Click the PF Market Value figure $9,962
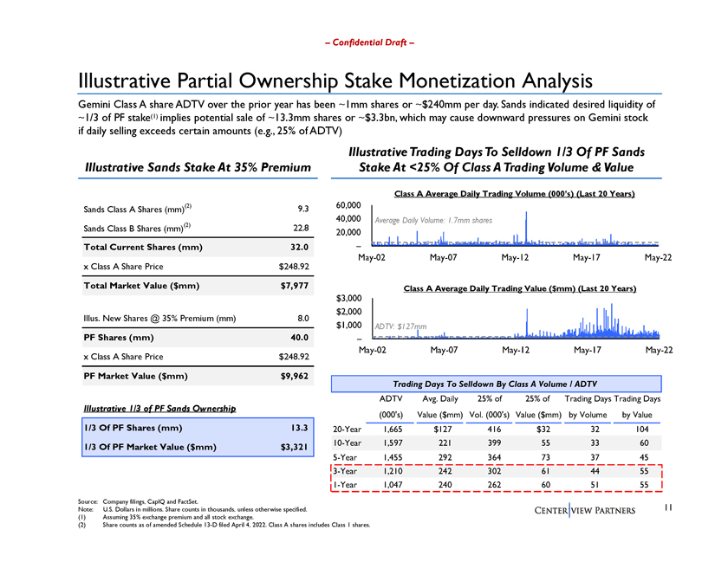The image size is (728, 562). coord(295,377)
